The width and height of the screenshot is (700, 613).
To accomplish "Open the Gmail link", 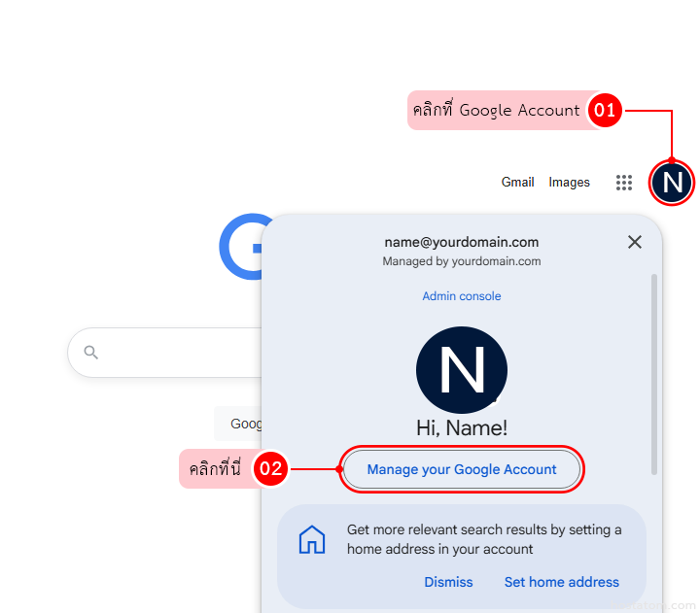I will pyautogui.click(x=517, y=182).
